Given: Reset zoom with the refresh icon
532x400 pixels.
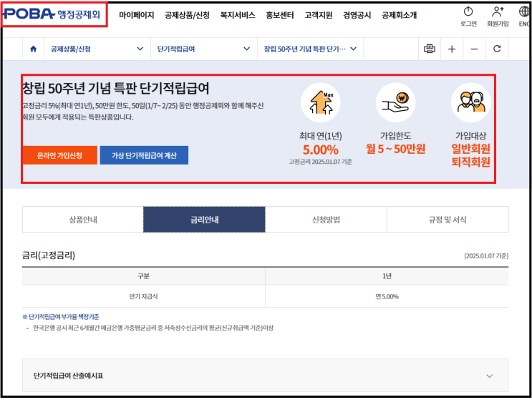Looking at the screenshot, I should point(497,49).
